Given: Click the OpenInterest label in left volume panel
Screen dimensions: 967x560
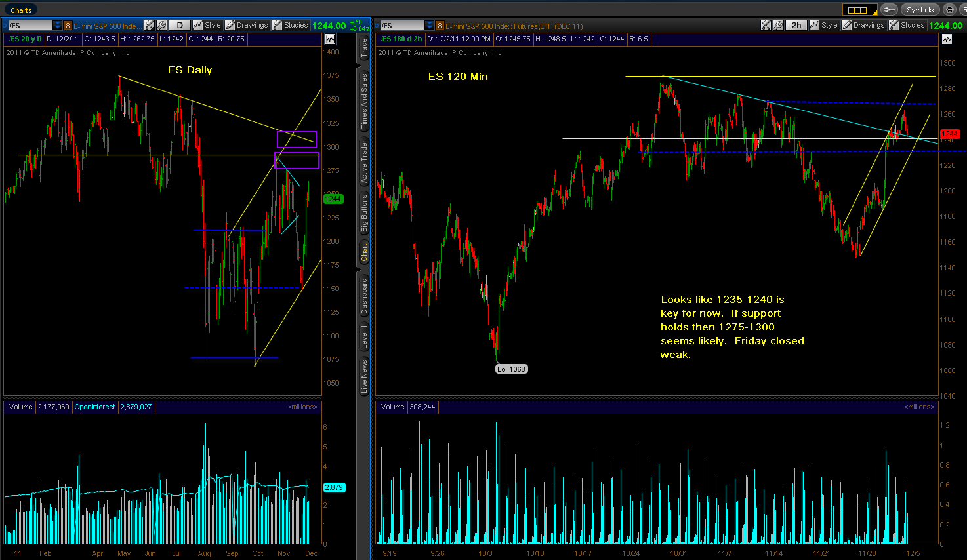Looking at the screenshot, I should point(94,407).
